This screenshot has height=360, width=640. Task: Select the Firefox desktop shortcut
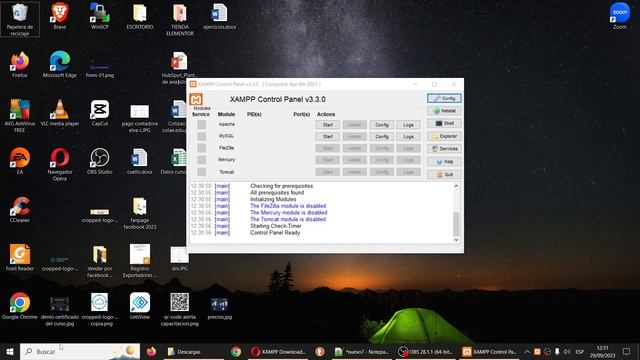pos(20,64)
